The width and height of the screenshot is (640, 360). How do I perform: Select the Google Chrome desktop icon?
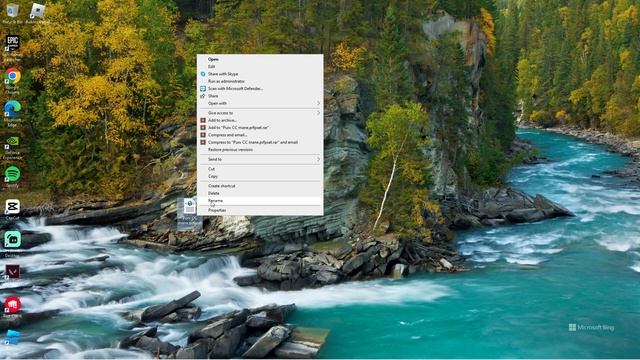13,76
